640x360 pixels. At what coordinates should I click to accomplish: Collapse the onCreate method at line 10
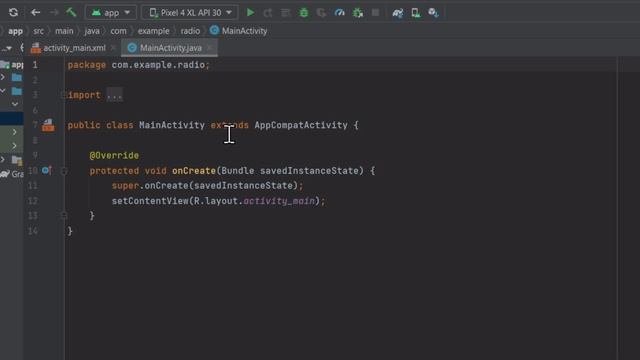(x=64, y=171)
